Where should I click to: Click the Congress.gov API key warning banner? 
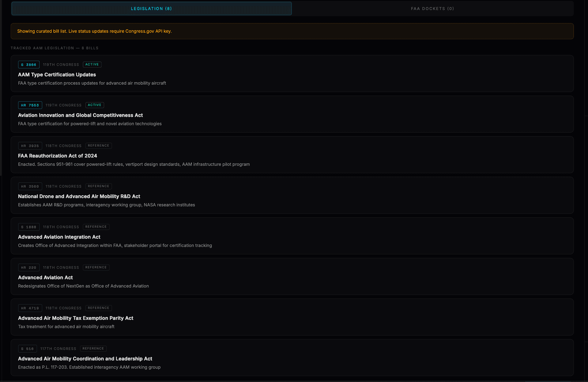(292, 31)
